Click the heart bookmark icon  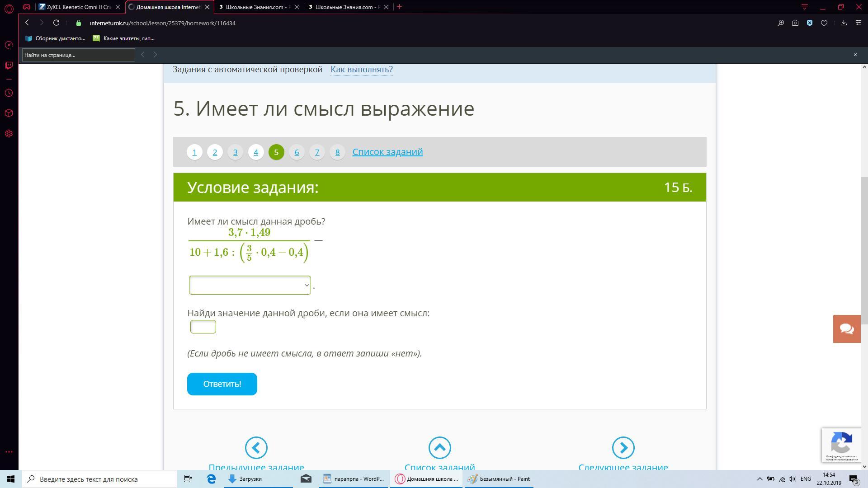(824, 23)
